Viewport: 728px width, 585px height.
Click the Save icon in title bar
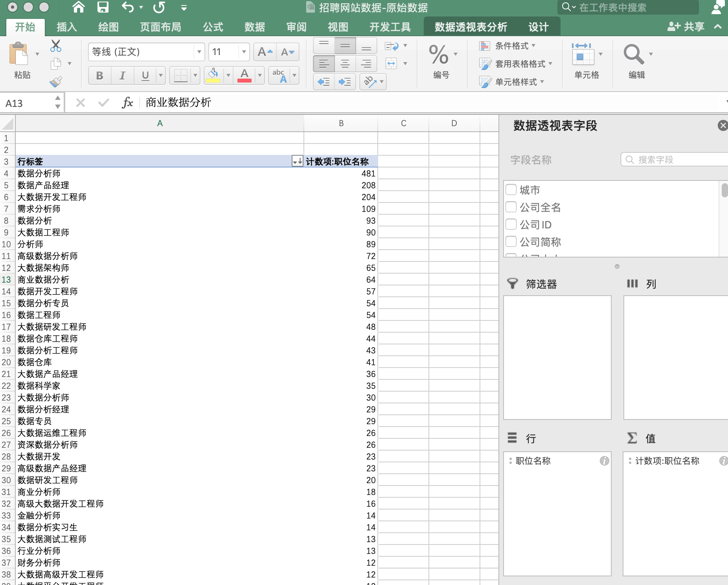103,7
